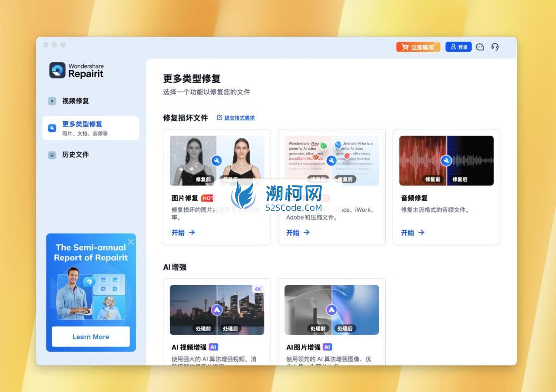Click the HOT badge beside 图片修复
This screenshot has height=392, width=556.
[208, 198]
